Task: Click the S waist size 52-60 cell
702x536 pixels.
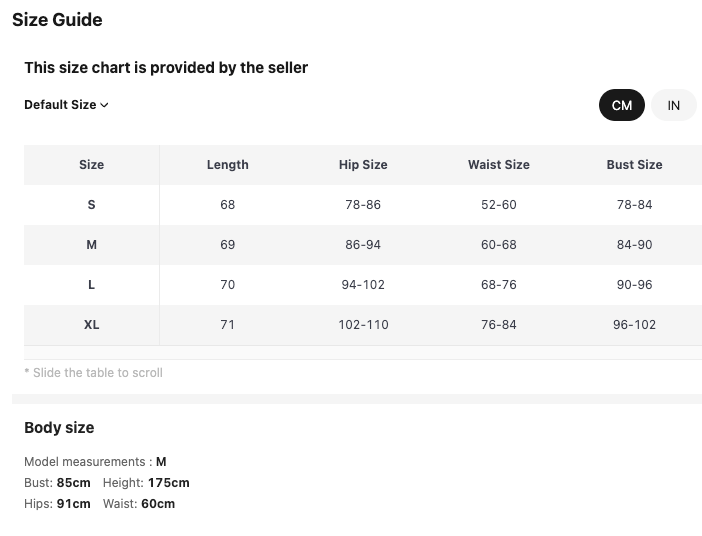Action: [x=498, y=205]
